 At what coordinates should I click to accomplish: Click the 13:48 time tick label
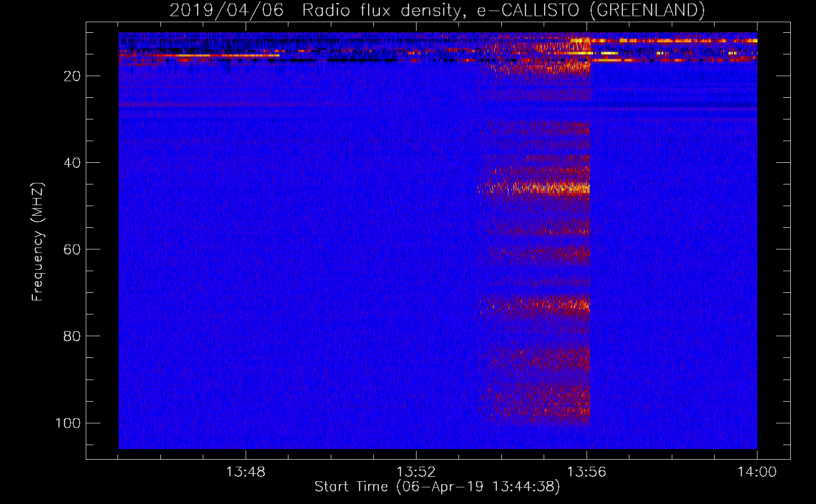pyautogui.click(x=246, y=472)
